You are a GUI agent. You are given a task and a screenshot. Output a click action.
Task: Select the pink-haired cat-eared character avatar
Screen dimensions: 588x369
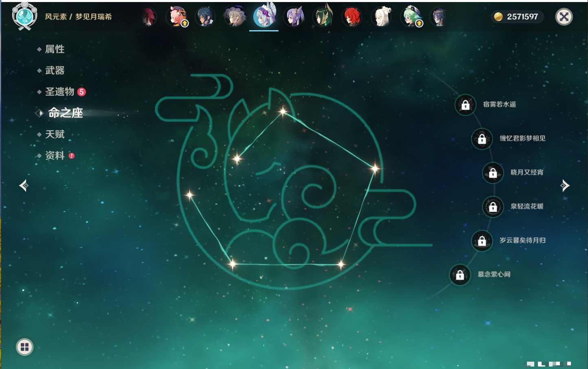177,17
